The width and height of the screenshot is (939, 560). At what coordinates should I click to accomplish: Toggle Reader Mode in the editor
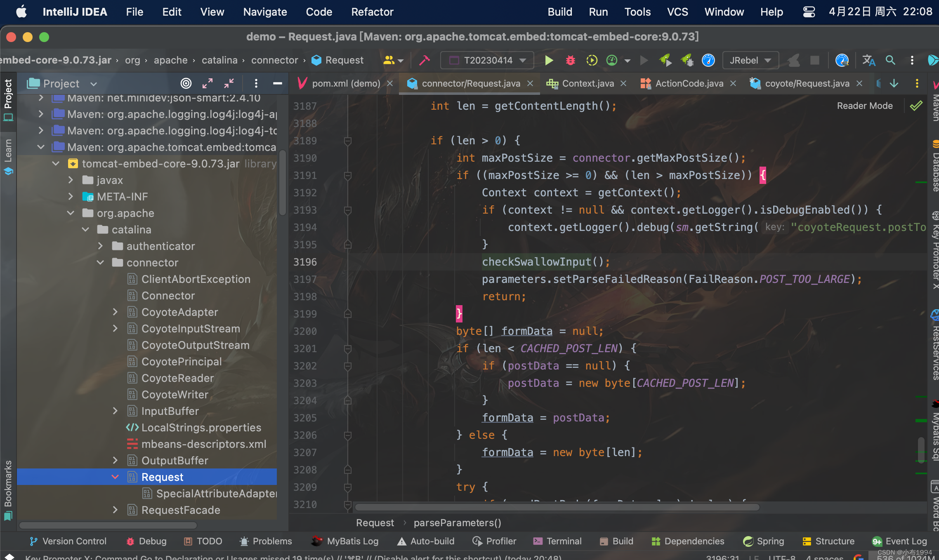864,106
